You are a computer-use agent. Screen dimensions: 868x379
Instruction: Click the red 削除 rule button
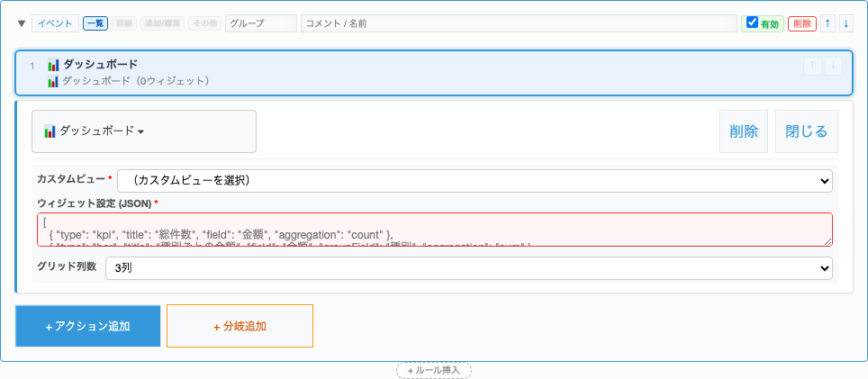(802, 23)
